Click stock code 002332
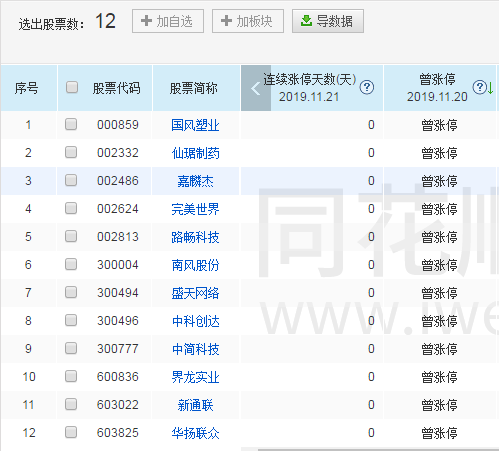Screen dimensions: 499x451 [x=118, y=153]
